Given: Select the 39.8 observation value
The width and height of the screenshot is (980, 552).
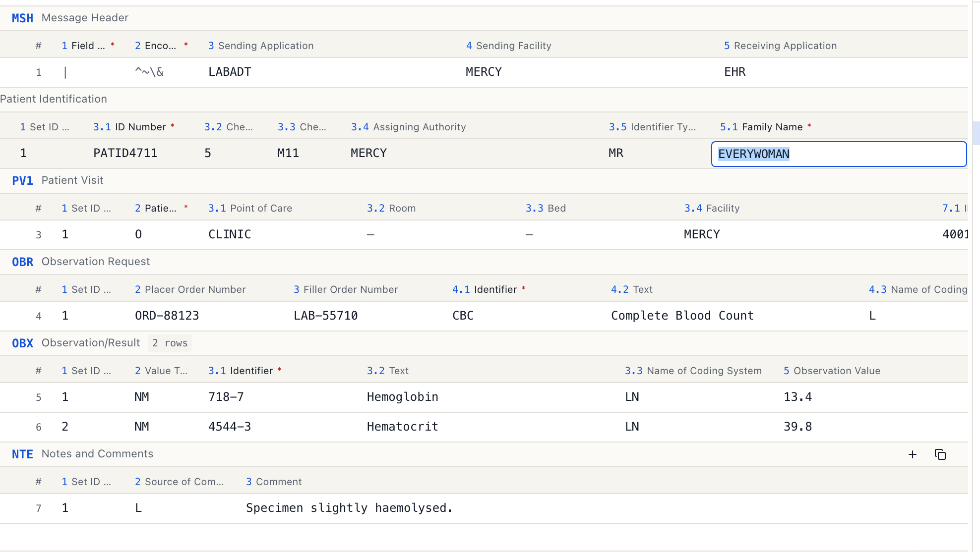Looking at the screenshot, I should tap(797, 427).
